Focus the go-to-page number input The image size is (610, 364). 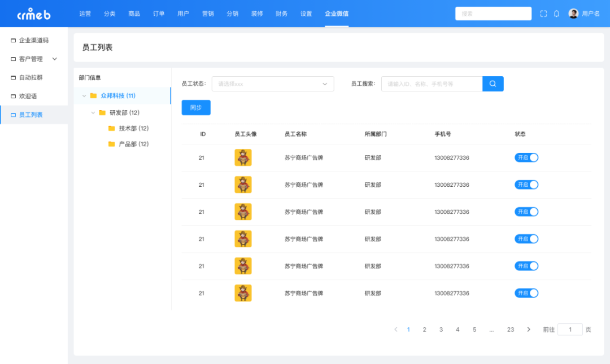coord(570,330)
